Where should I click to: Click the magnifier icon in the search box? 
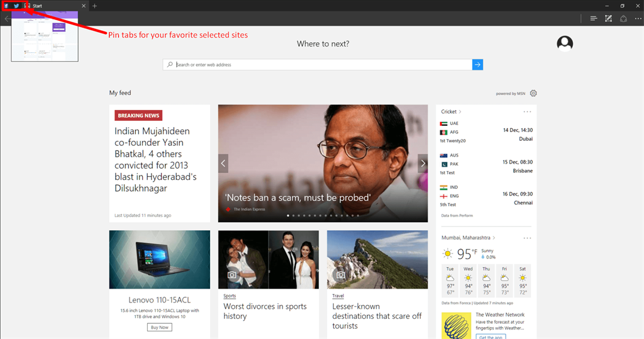coord(170,65)
